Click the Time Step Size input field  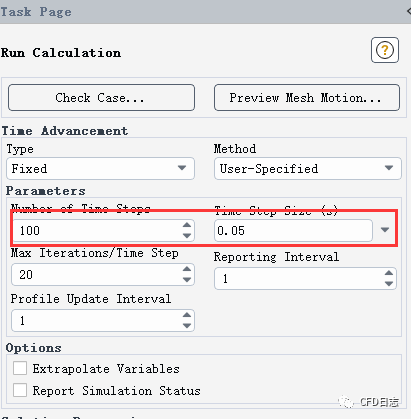click(293, 230)
